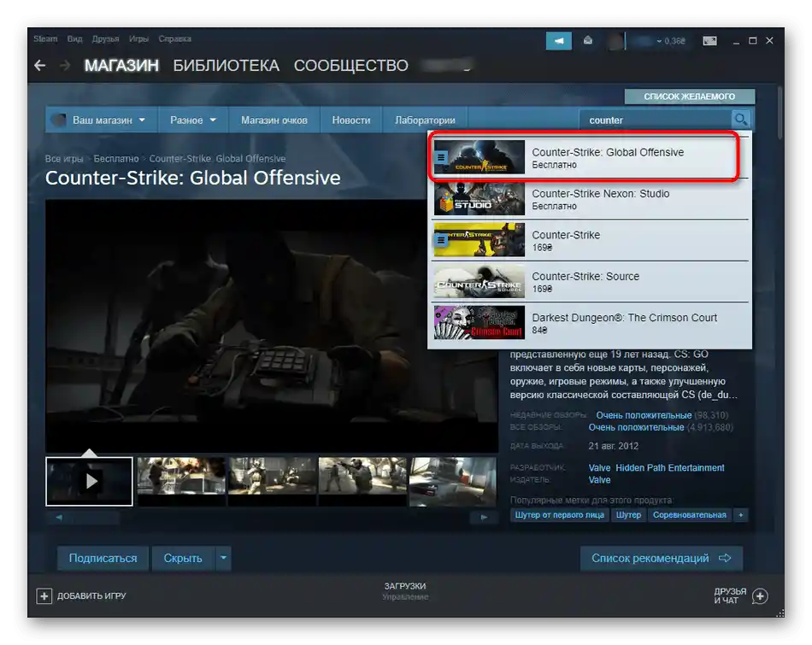Open the Друзья menu
Screen dimensions: 812x645
(x=106, y=38)
